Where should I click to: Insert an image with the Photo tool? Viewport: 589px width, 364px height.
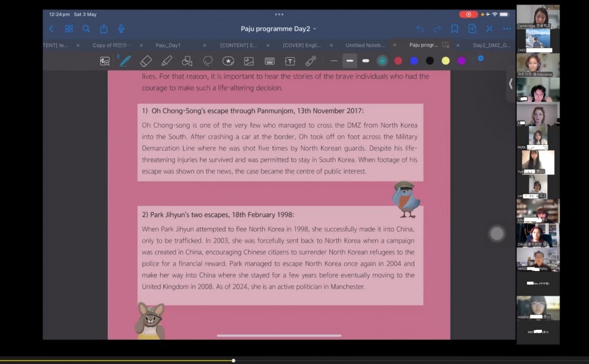(x=249, y=61)
